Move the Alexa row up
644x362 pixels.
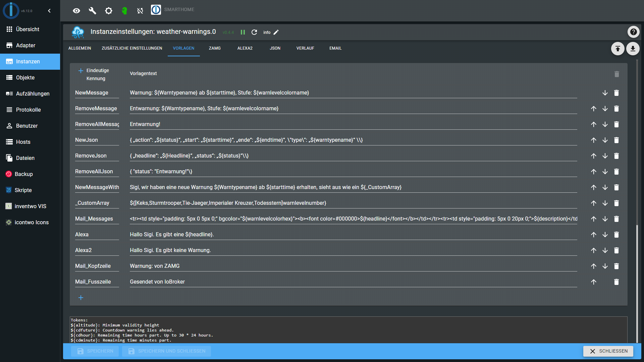(594, 235)
